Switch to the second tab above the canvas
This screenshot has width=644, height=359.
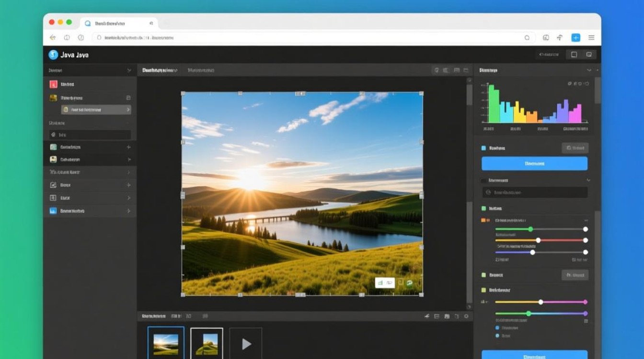click(201, 70)
